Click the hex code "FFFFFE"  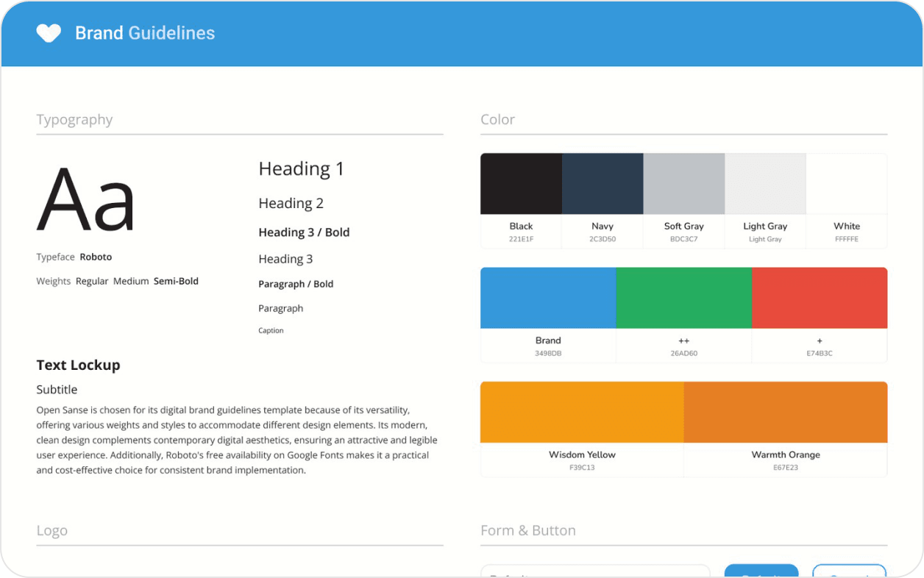847,239
